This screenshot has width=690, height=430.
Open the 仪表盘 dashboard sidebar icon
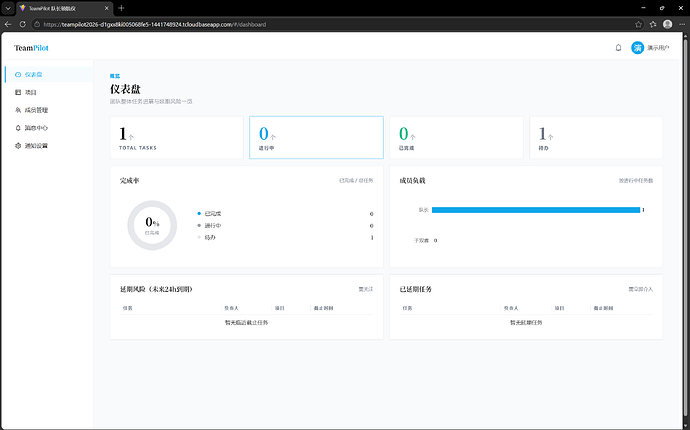pyautogui.click(x=18, y=74)
